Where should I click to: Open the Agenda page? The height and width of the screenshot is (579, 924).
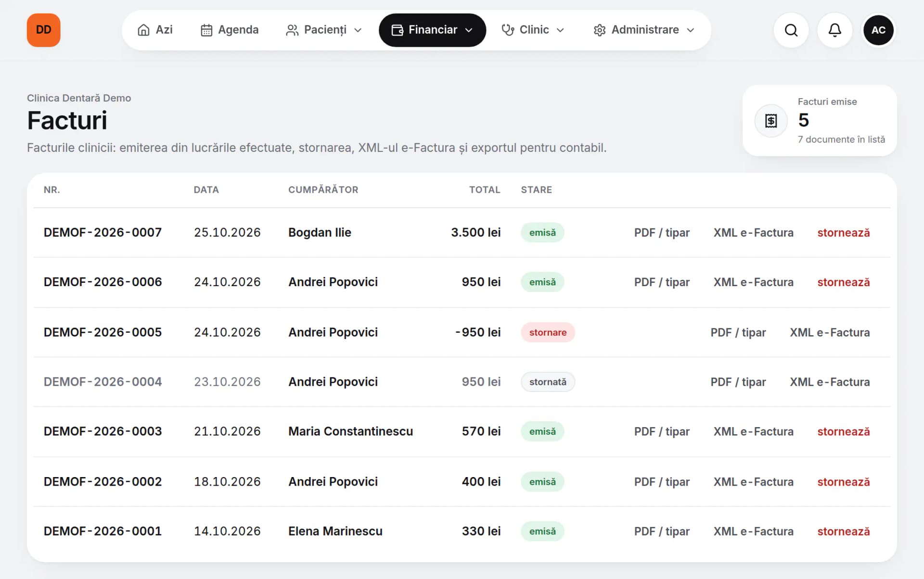230,30
